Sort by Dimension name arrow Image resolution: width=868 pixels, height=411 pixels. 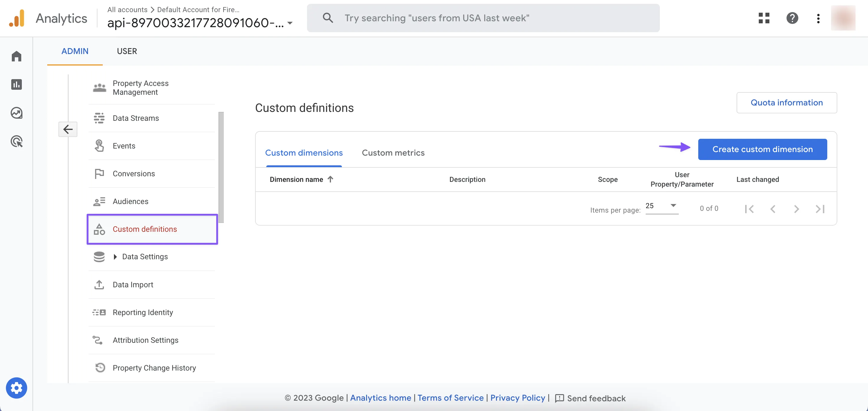(330, 179)
